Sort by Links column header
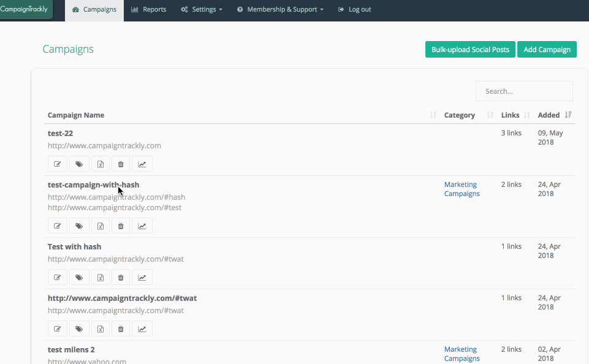The width and height of the screenshot is (589, 364). point(511,115)
